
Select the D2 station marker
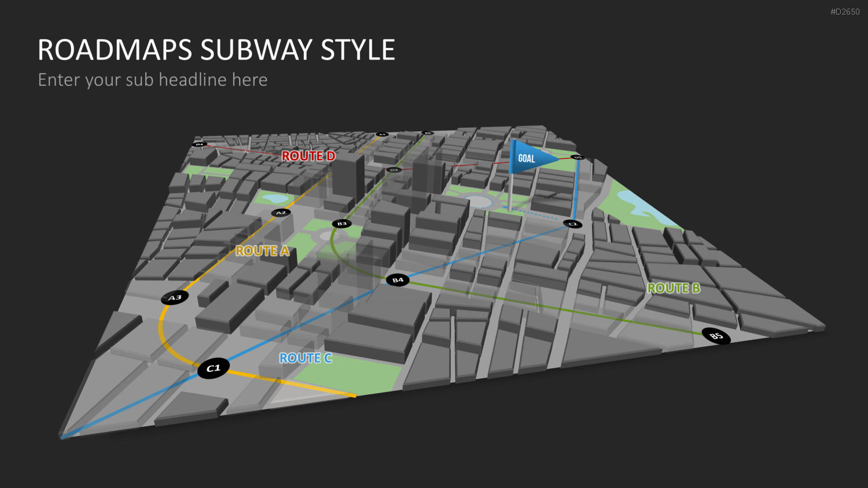click(x=393, y=170)
